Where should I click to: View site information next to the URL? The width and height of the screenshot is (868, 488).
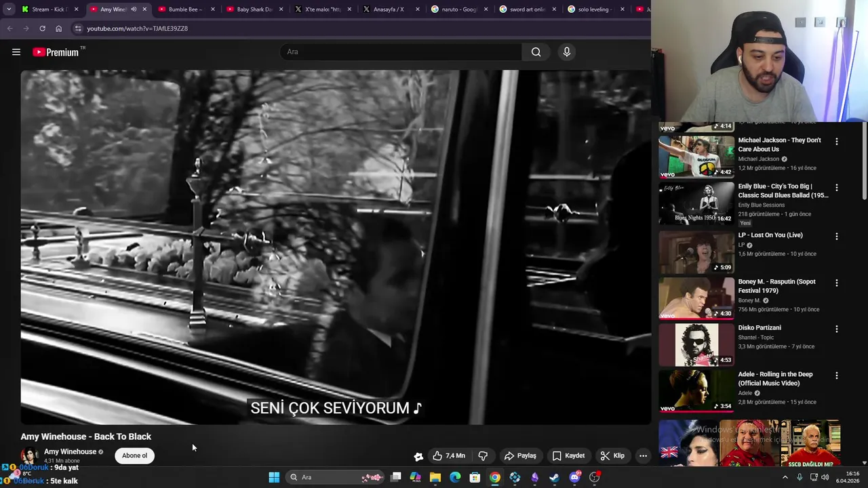(78, 28)
